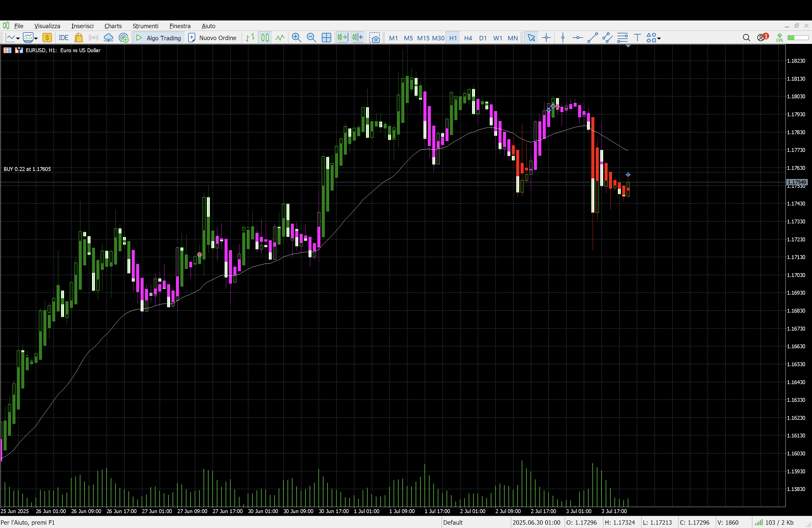The image size is (812, 528).
Task: Add a text label tool
Action: pos(637,38)
